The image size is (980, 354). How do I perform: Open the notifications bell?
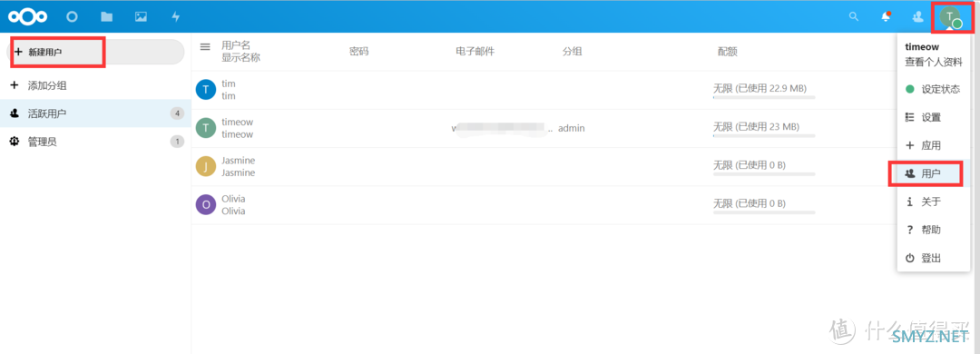pos(887,17)
